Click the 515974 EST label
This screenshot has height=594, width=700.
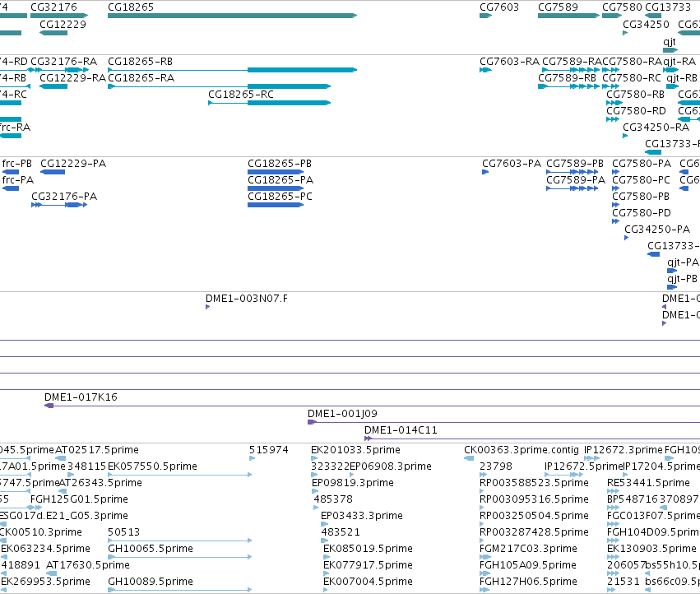[x=269, y=450]
